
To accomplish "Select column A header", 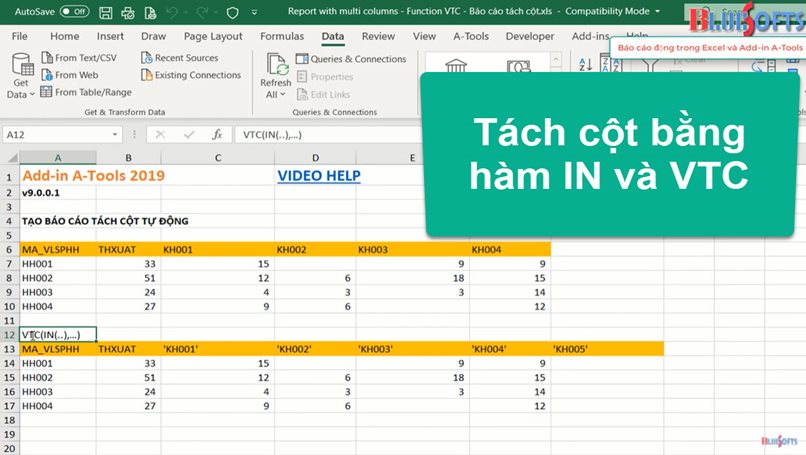I will coord(58,158).
